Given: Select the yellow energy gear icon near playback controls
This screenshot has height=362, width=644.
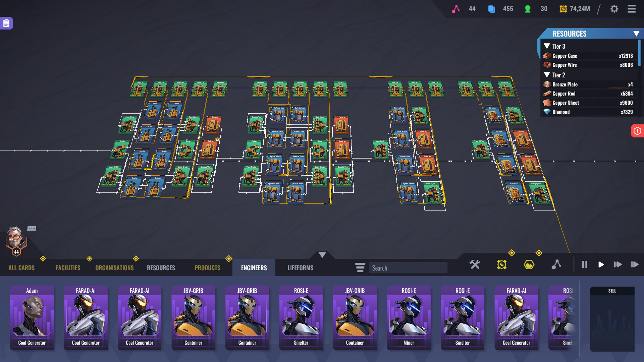Looking at the screenshot, I should point(501,264).
